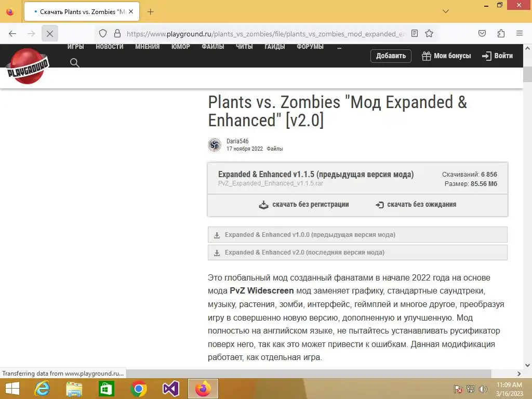
Task: Expand the more menu ellipsis in navigation
Action: (x=339, y=47)
